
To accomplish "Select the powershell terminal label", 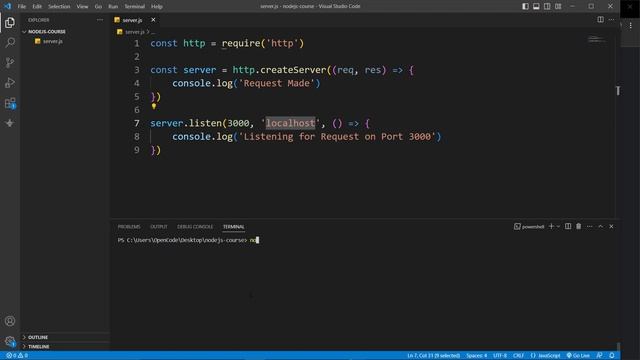I will pyautogui.click(x=529, y=227).
